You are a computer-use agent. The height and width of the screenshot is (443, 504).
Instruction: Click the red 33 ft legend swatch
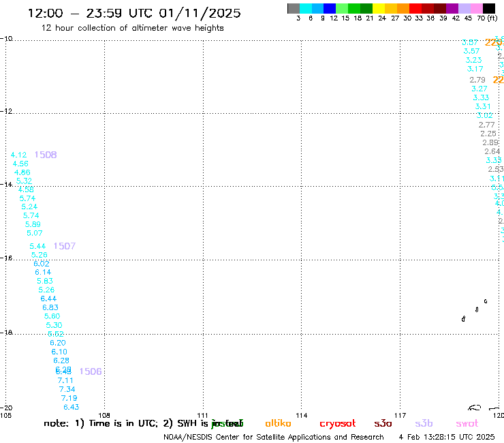coord(415,8)
